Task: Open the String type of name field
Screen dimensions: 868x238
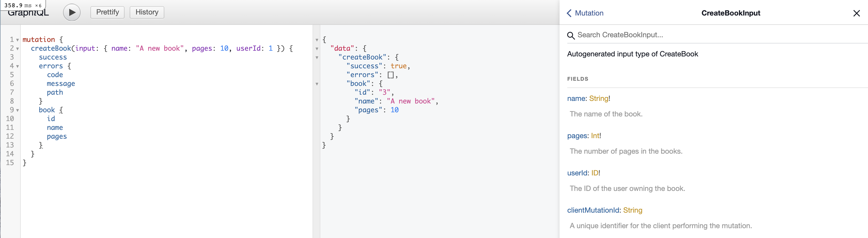Action: click(599, 99)
